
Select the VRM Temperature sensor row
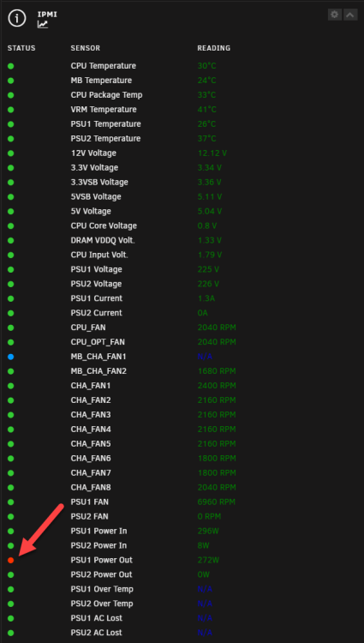182,110
